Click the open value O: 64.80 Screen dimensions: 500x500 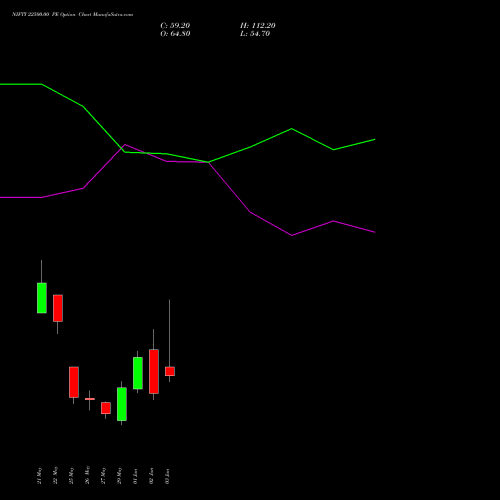coord(175,34)
